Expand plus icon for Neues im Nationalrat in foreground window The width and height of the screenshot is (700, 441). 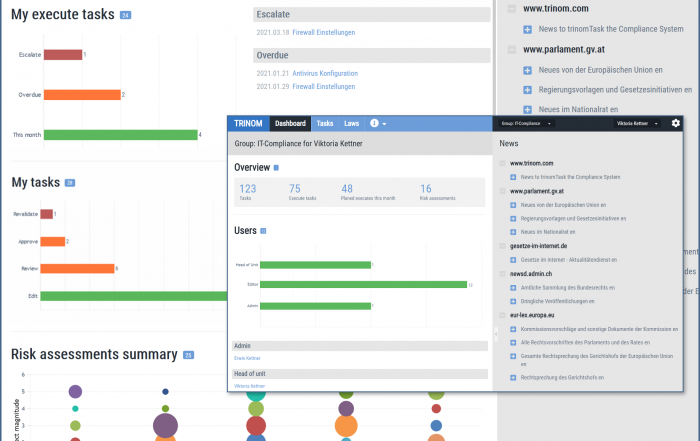pos(513,232)
